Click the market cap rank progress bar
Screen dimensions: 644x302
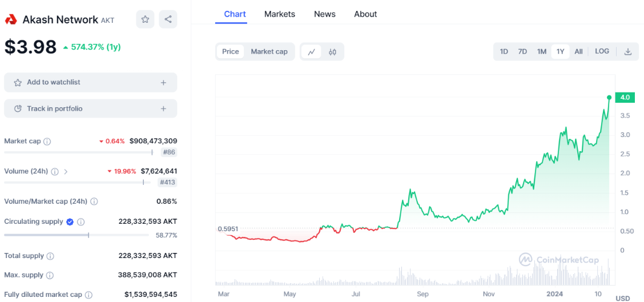coord(78,152)
